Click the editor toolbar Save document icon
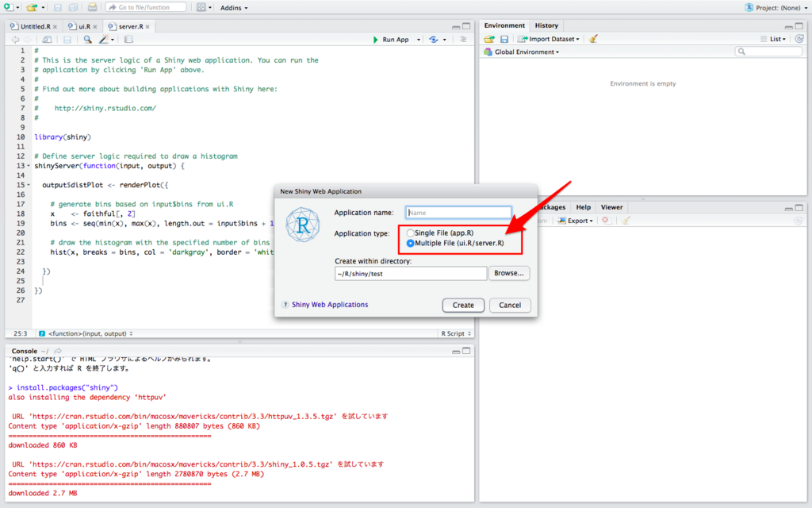This screenshot has height=508, width=812. tap(67, 40)
